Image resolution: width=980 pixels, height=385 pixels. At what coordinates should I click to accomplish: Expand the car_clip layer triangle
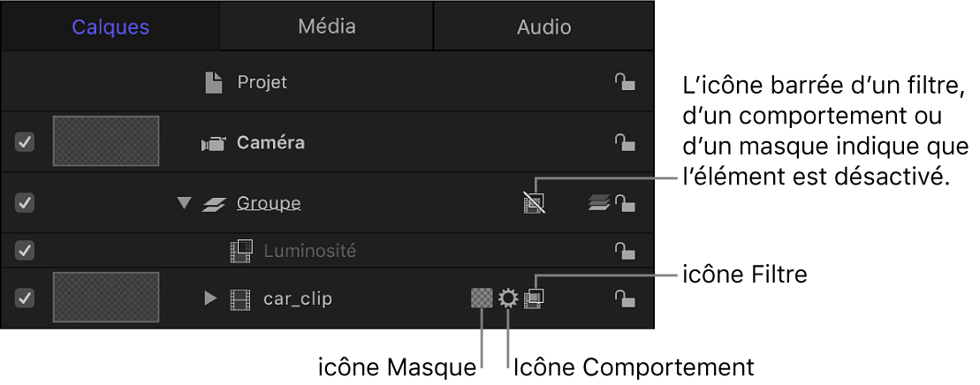coord(209,298)
